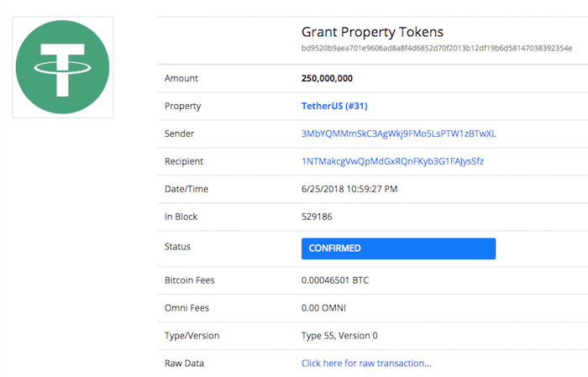588x377 pixels.
Task: Click here for raw transaction link
Action: [x=366, y=363]
